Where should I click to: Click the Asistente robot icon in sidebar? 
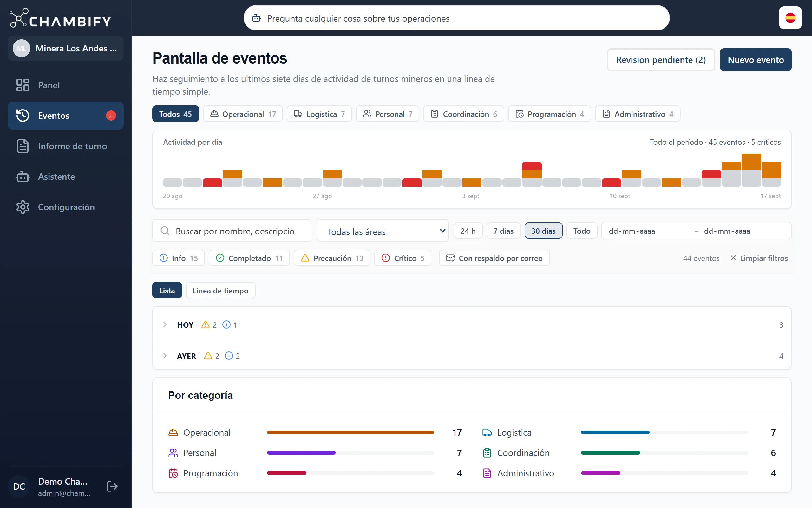pos(23,177)
